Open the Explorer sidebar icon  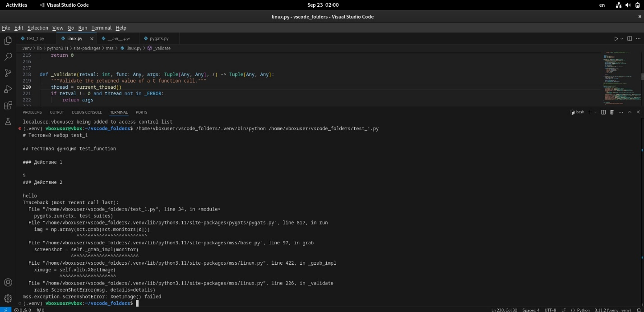click(7, 41)
